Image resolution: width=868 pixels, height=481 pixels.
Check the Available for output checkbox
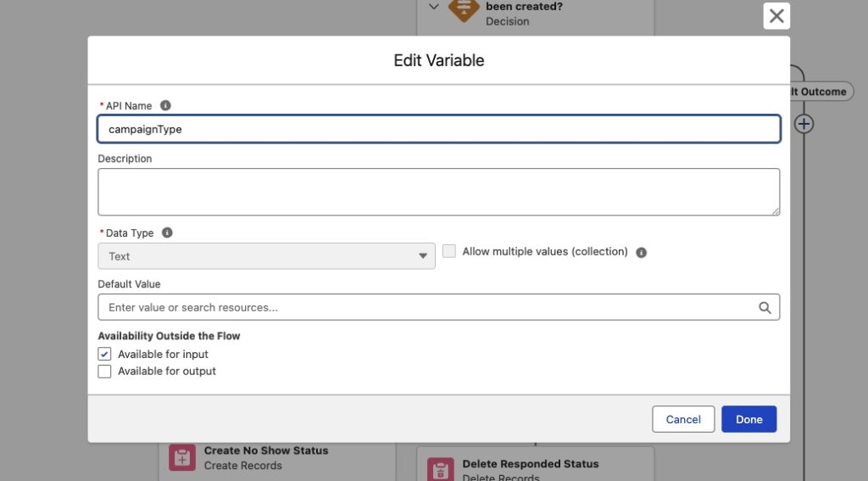coord(105,371)
